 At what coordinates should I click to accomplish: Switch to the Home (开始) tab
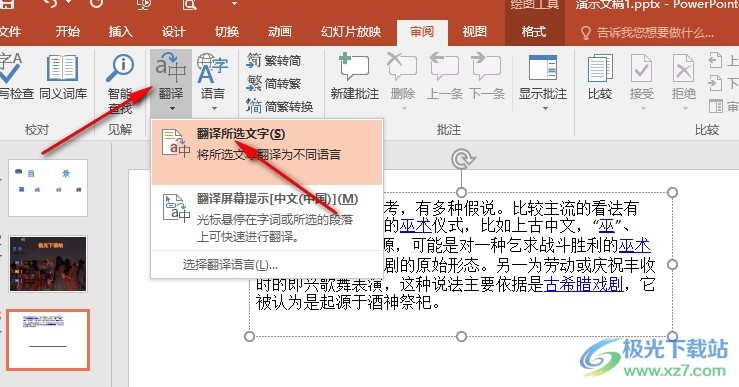point(67,32)
